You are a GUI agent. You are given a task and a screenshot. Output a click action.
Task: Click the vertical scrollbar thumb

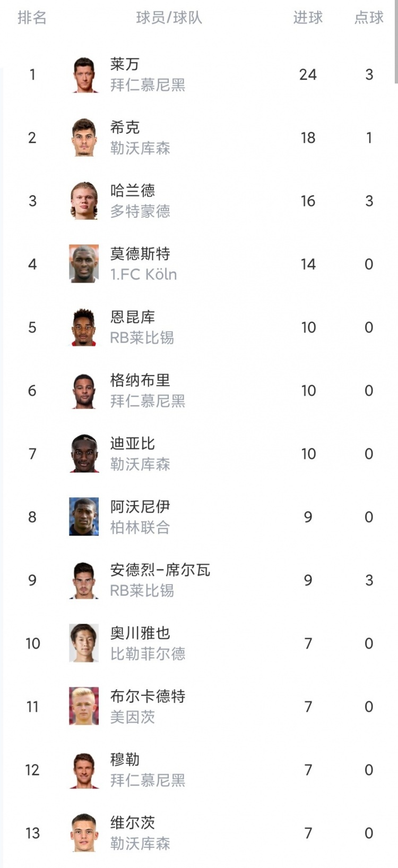pyautogui.click(x=396, y=41)
